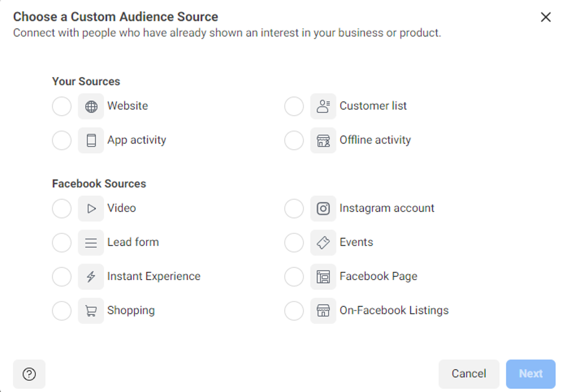Screen dimensions: 566x392
Task: Click the Events ticket icon
Action: (x=323, y=242)
